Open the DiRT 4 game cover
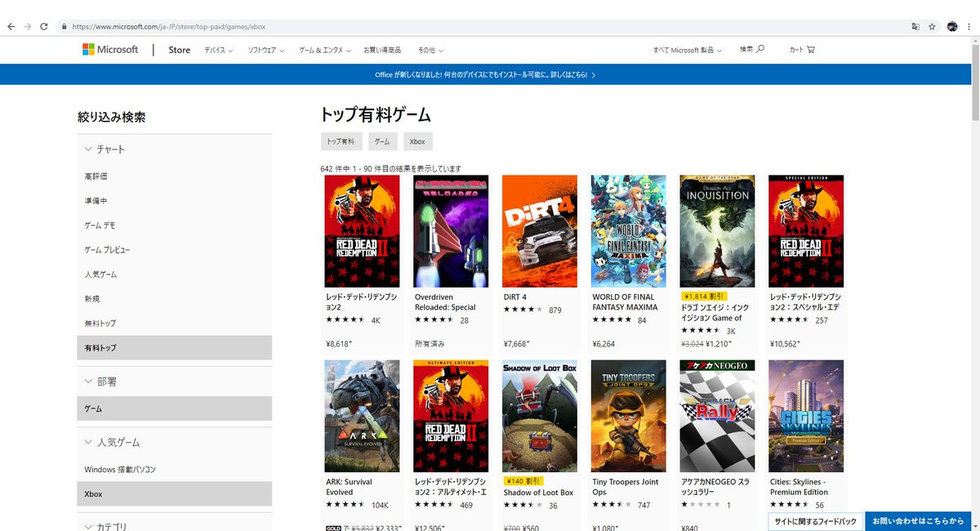Screen dimensions: 980x531 (540, 231)
